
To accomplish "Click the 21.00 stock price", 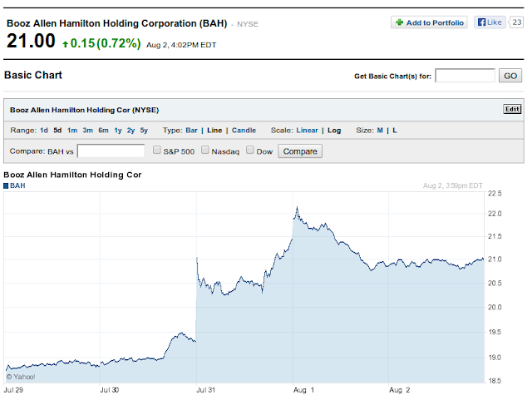I will [x=31, y=41].
